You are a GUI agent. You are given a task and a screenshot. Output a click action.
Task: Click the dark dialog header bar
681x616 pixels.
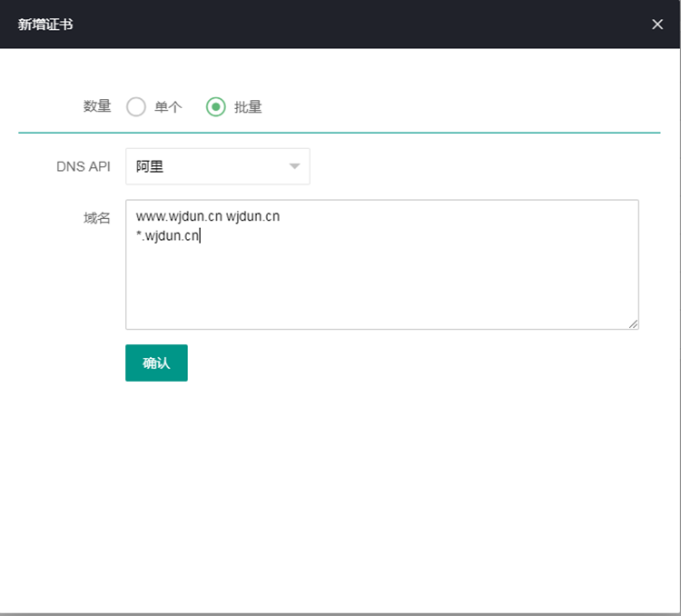(363, 25)
